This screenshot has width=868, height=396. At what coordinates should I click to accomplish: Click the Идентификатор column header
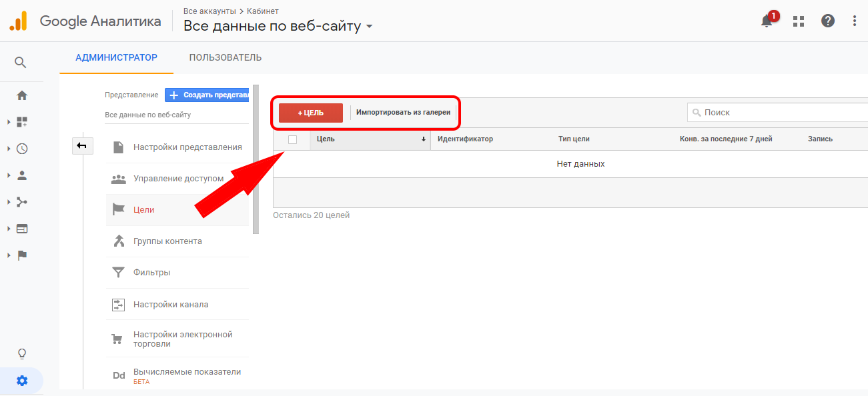click(465, 139)
